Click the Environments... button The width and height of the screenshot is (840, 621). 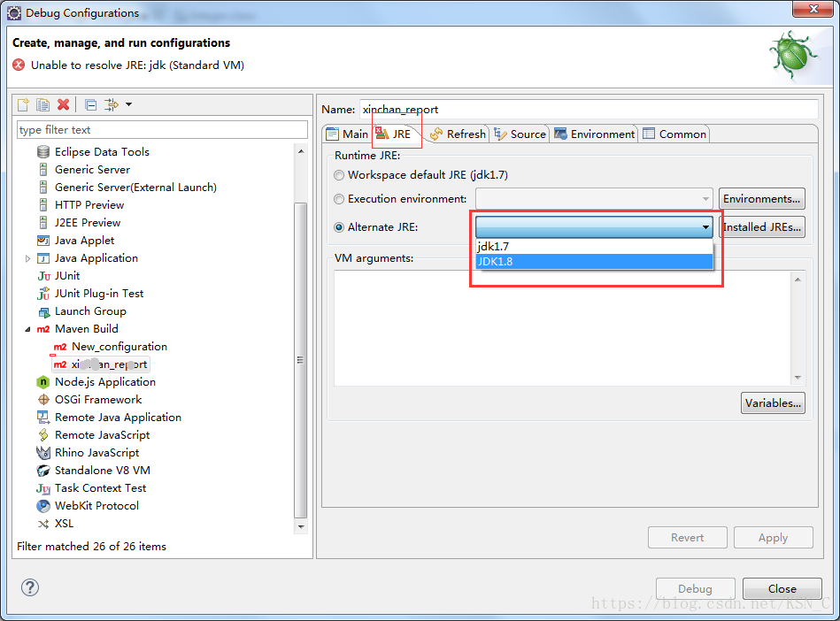tap(761, 199)
